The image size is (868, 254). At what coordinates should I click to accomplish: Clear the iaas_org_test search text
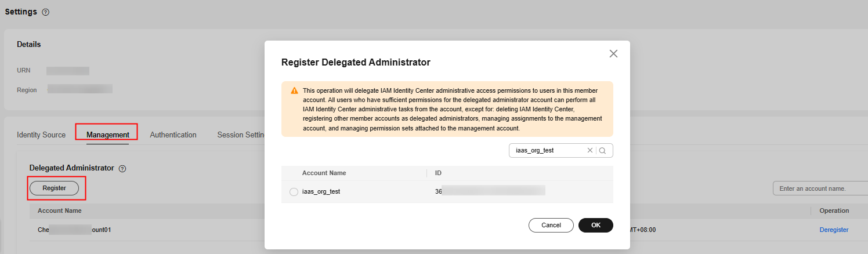pyautogui.click(x=590, y=150)
